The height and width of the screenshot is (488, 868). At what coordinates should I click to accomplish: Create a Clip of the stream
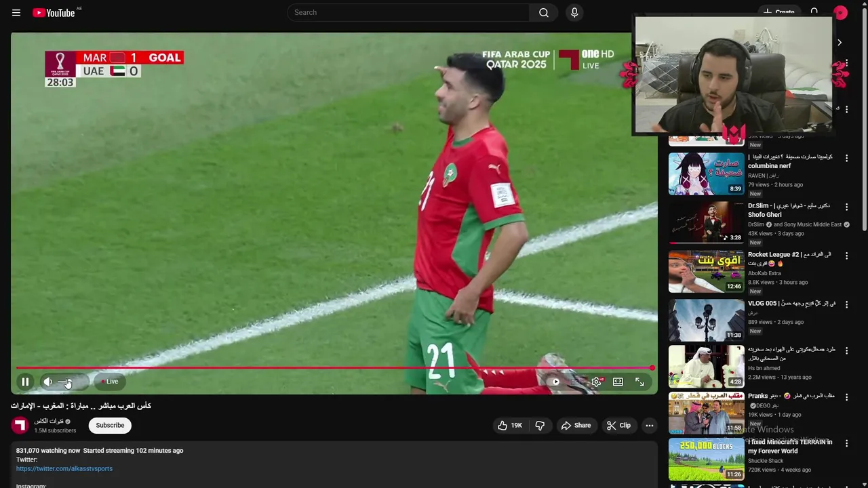click(x=618, y=425)
